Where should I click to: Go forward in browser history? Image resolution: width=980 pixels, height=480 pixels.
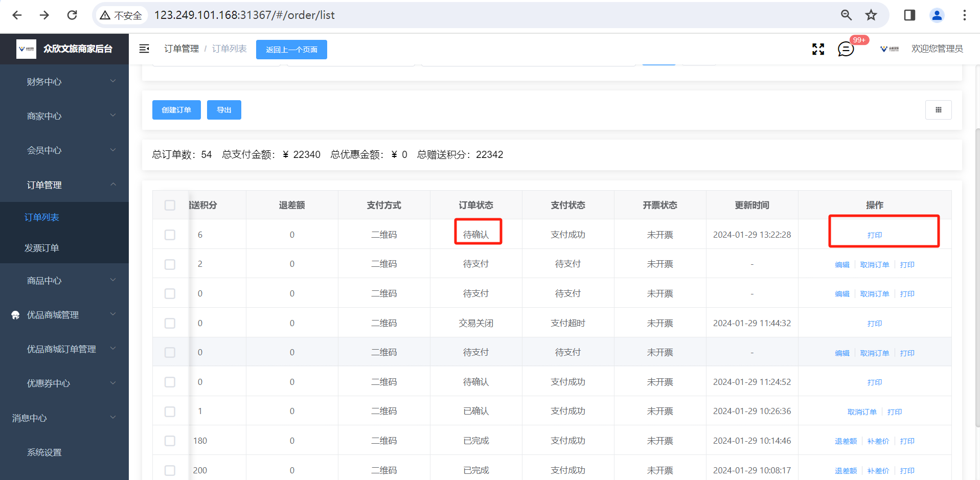point(44,15)
